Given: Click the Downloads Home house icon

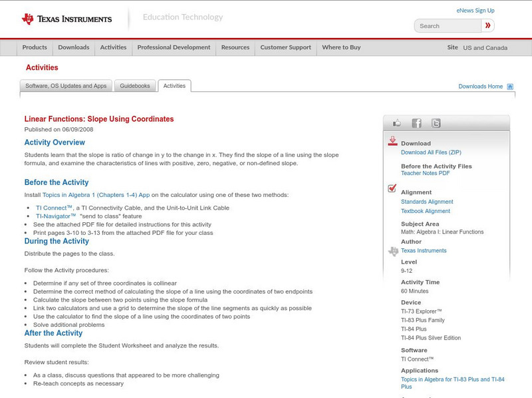Looking at the screenshot, I should point(510,87).
